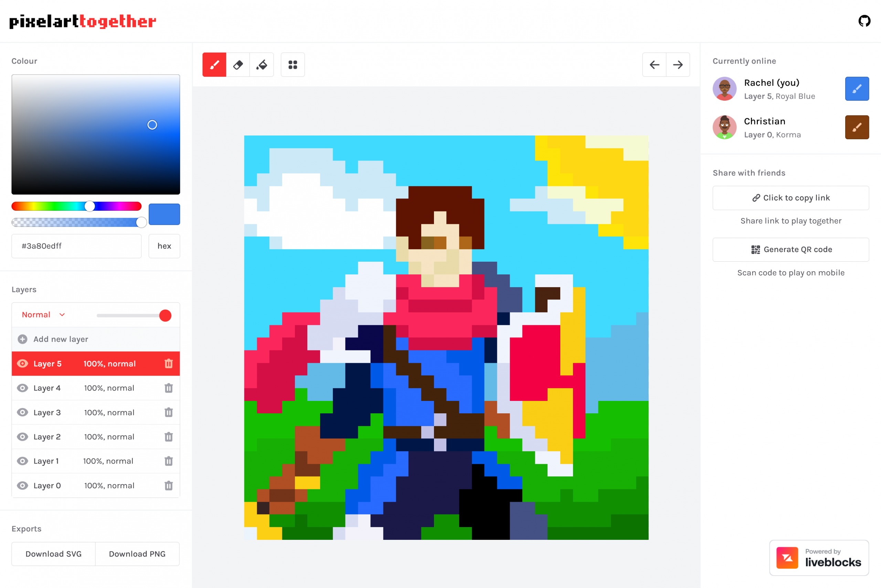Select the Brush tool
The width and height of the screenshot is (881, 588).
tap(214, 65)
